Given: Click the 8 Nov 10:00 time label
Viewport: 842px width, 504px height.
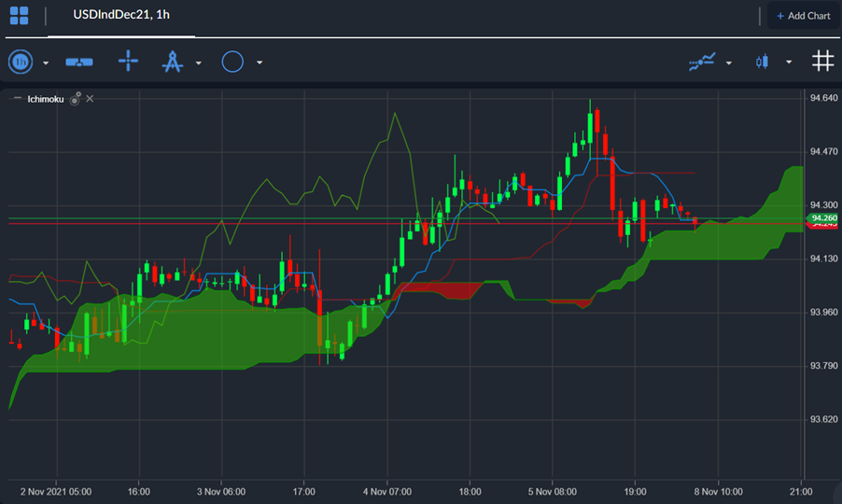Looking at the screenshot, I should [719, 492].
